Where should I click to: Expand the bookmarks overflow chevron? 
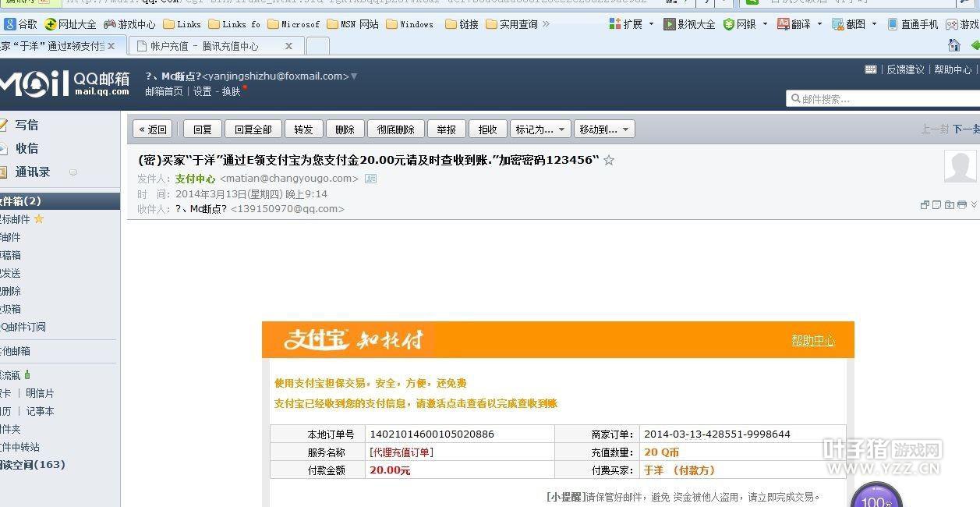click(546, 24)
